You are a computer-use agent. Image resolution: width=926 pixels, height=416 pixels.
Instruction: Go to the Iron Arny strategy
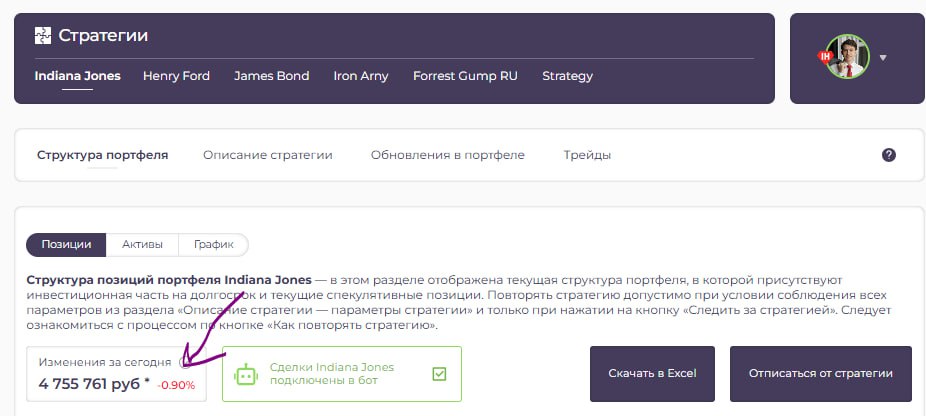(x=360, y=76)
